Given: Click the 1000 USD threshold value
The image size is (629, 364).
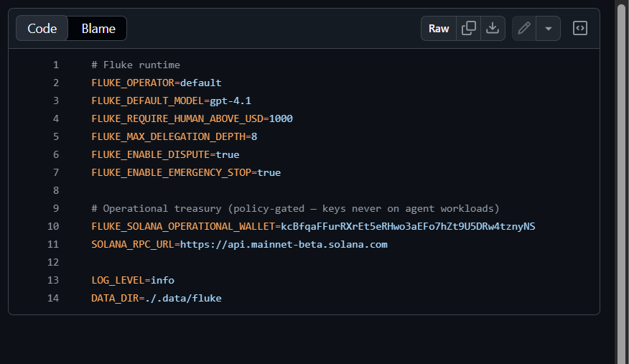Looking at the screenshot, I should [x=281, y=118].
